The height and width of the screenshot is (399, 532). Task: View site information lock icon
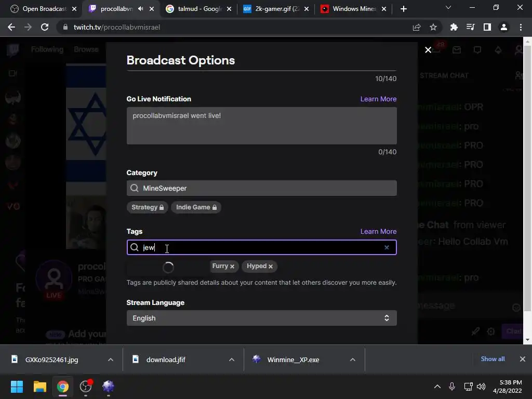65,27
